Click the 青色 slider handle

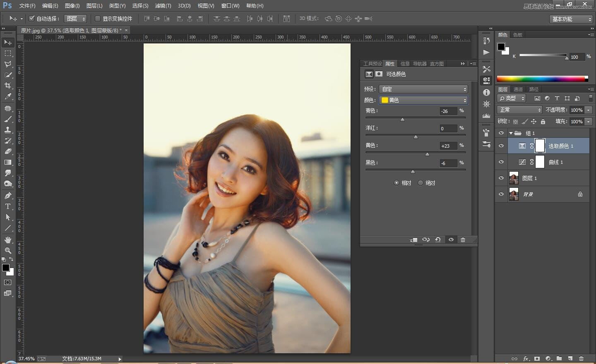402,120
